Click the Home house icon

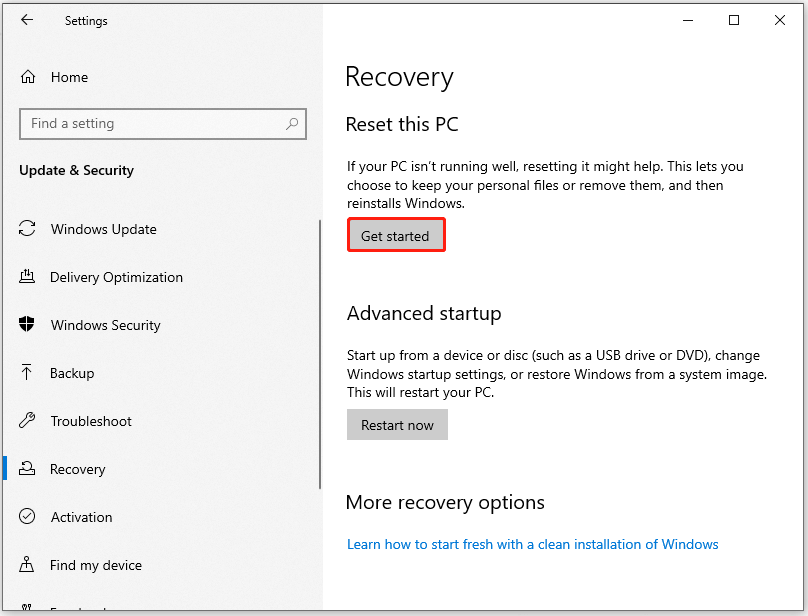[28, 77]
